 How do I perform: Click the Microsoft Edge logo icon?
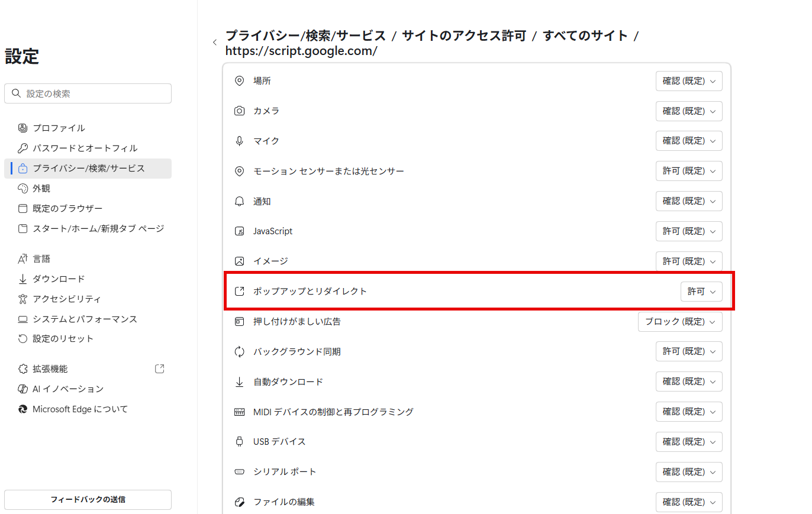23,409
